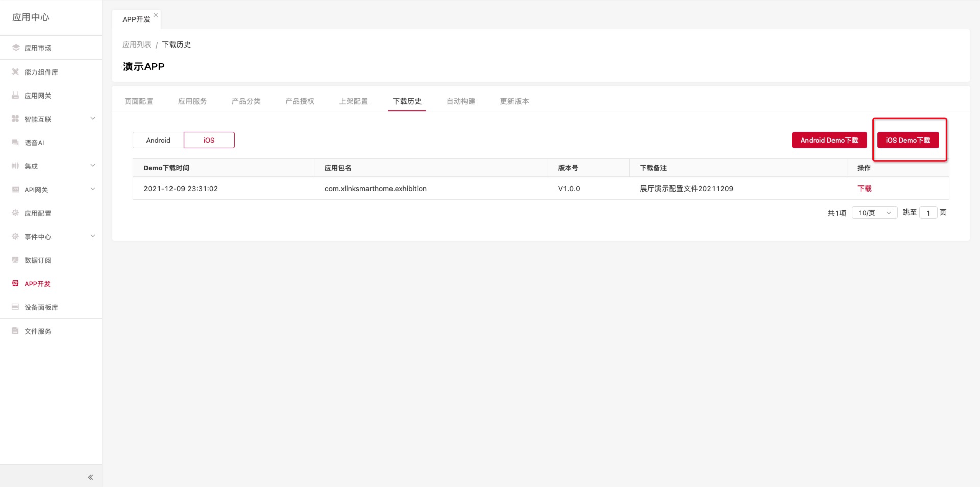This screenshot has height=487, width=980.
Task: Click the 下载 link in table row
Action: click(864, 189)
